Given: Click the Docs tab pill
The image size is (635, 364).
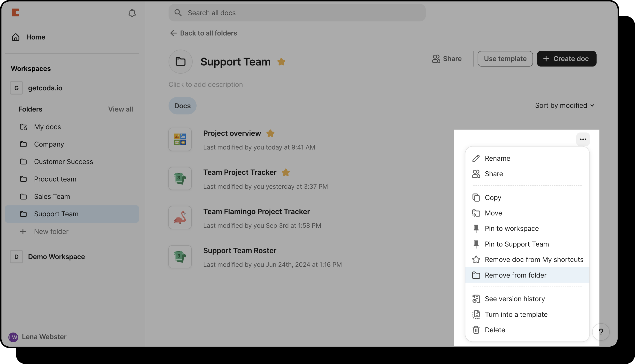Looking at the screenshot, I should [182, 106].
